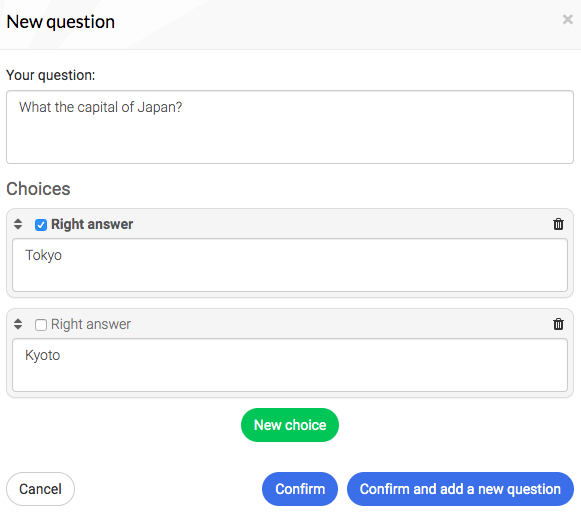The image size is (581, 515).
Task: Click the bold Right answer label above Tokyo
Action: coord(92,225)
